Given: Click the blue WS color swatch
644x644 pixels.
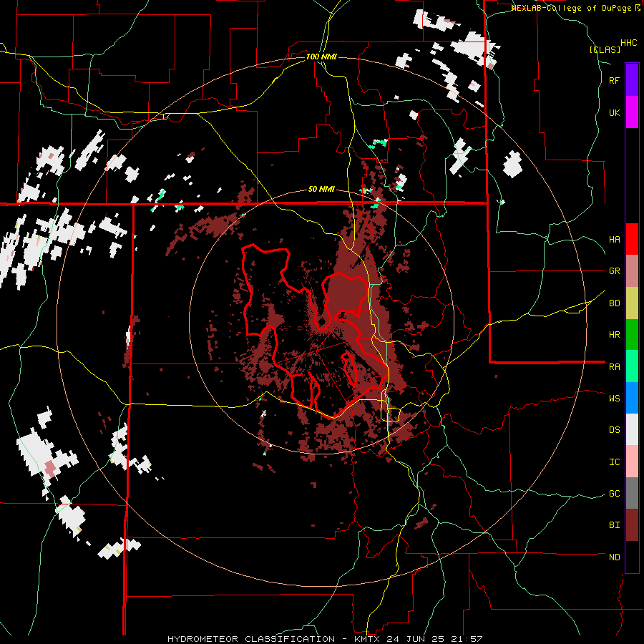Looking at the screenshot, I should click(632, 398).
